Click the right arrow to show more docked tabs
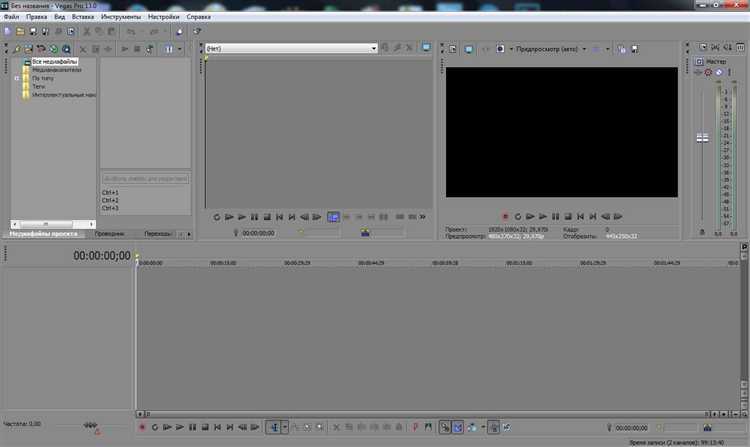The width and height of the screenshot is (750, 447). (x=189, y=234)
